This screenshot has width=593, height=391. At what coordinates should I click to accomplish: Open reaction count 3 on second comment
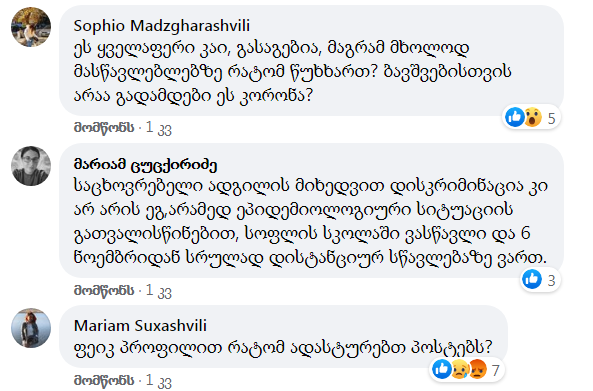pyautogui.click(x=551, y=281)
